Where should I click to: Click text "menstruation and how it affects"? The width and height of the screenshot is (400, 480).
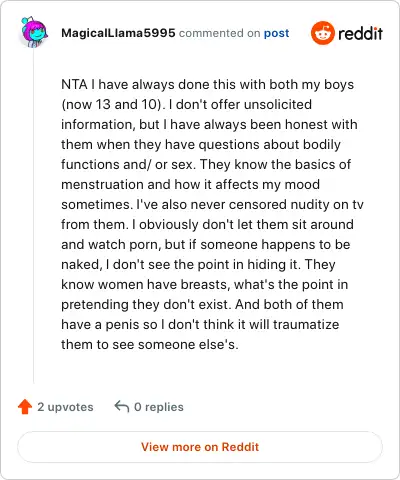[160, 185]
